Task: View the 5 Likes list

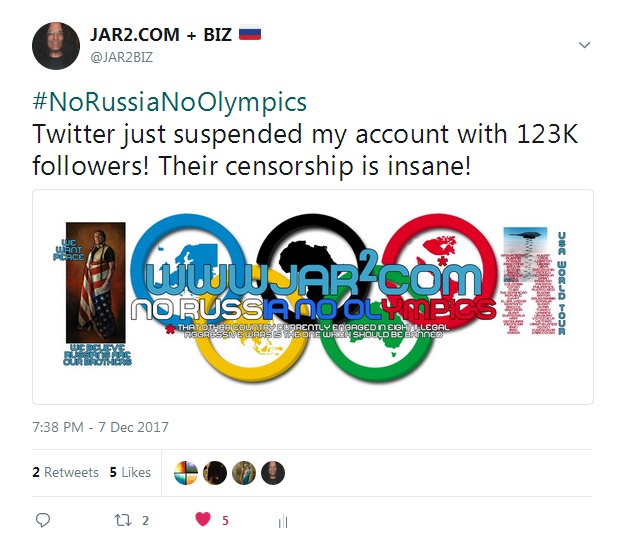Action: (x=130, y=472)
